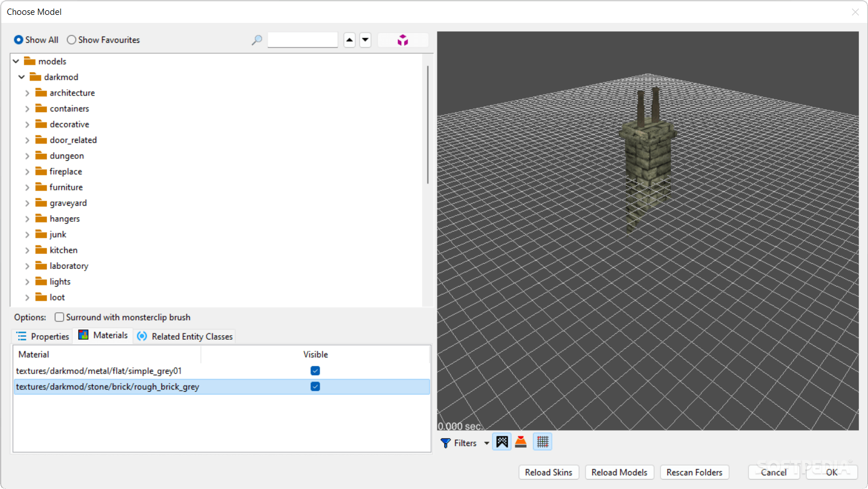Click the laboratory folder icon
Viewport: 868px width, 489px height.
41,265
